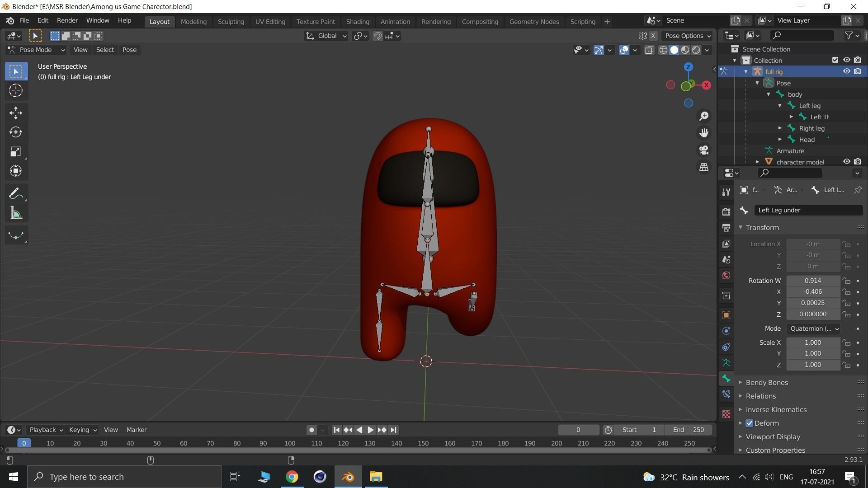Lock the Rotation W value

point(846,281)
